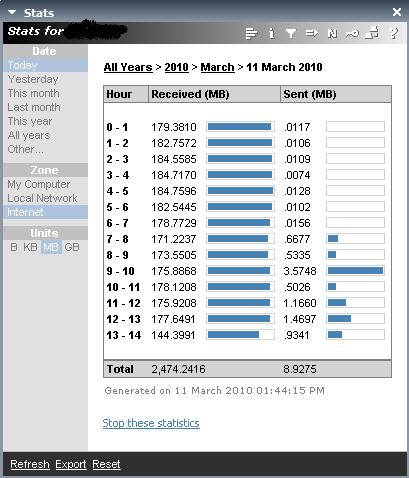This screenshot has width=409, height=478.
Task: Switch units to MB
Action: (51, 247)
